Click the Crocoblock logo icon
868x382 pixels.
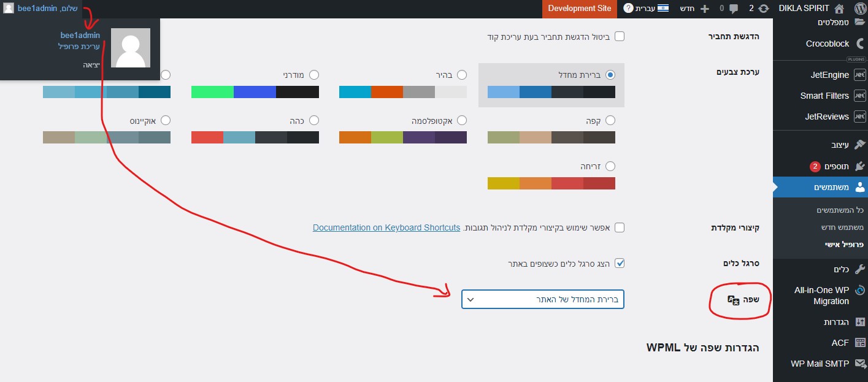tap(859, 44)
